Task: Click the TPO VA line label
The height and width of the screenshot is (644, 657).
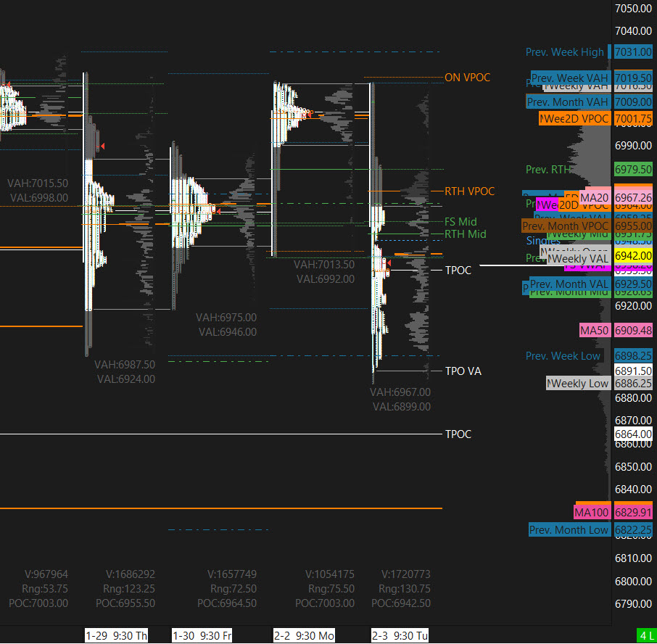Action: point(463,371)
